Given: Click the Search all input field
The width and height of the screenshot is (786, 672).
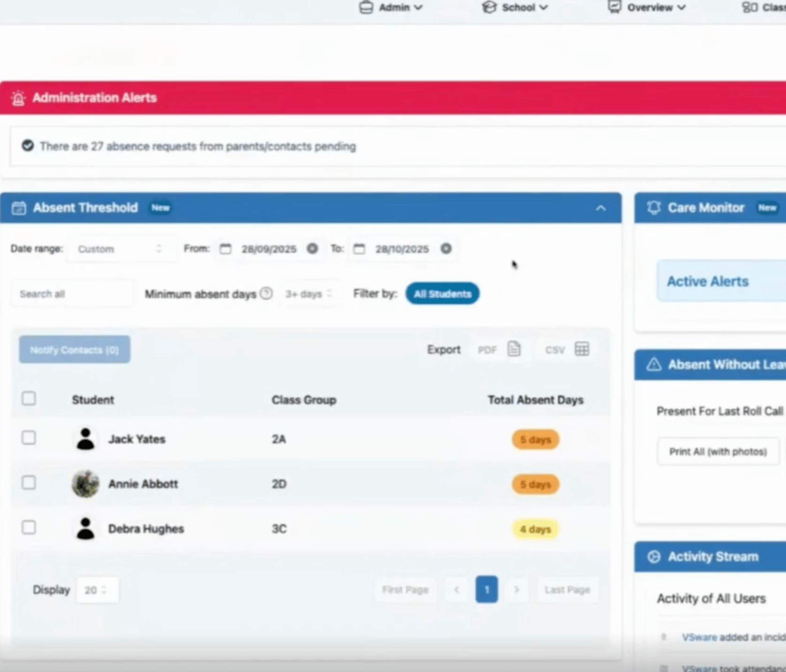Looking at the screenshot, I should point(73,294).
